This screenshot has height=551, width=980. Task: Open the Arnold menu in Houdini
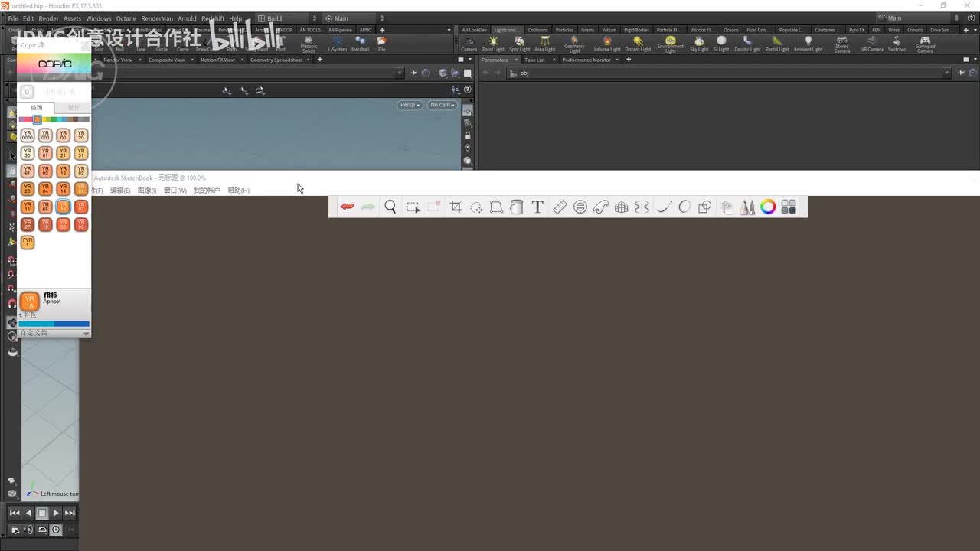tap(187, 18)
